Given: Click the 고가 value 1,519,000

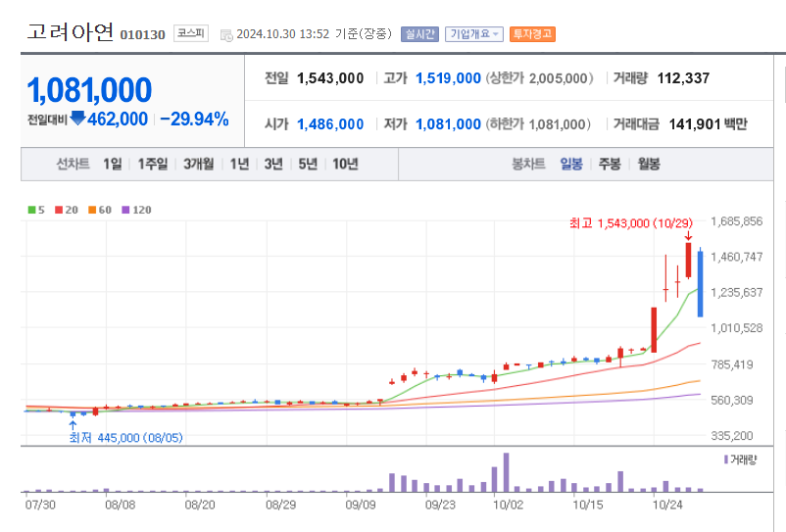Looking at the screenshot, I should coord(448,78).
